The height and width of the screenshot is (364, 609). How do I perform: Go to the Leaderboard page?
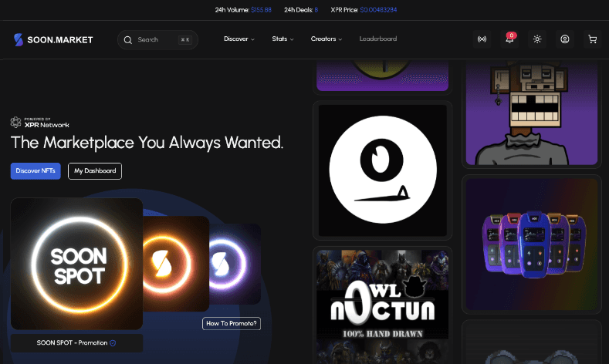click(378, 39)
